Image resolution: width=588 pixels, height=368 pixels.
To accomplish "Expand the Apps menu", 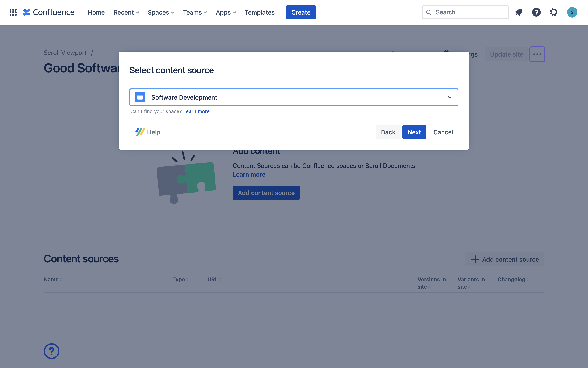I will point(226,12).
